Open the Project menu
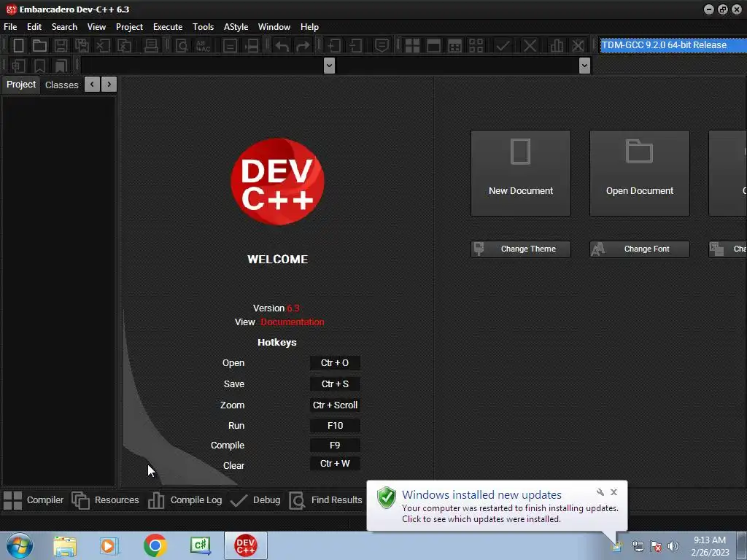Image resolution: width=747 pixels, height=560 pixels. 129,27
